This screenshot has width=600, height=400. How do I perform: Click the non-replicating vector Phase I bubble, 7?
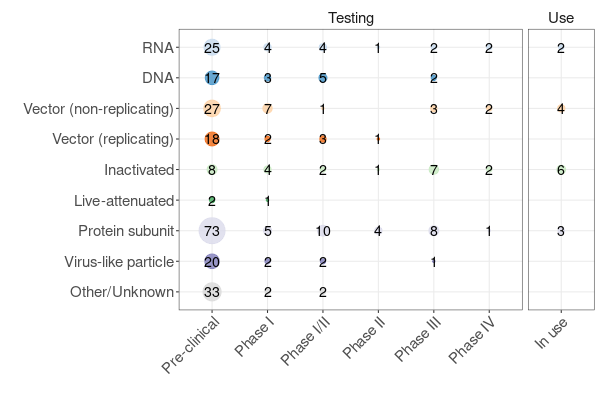pyautogui.click(x=267, y=109)
